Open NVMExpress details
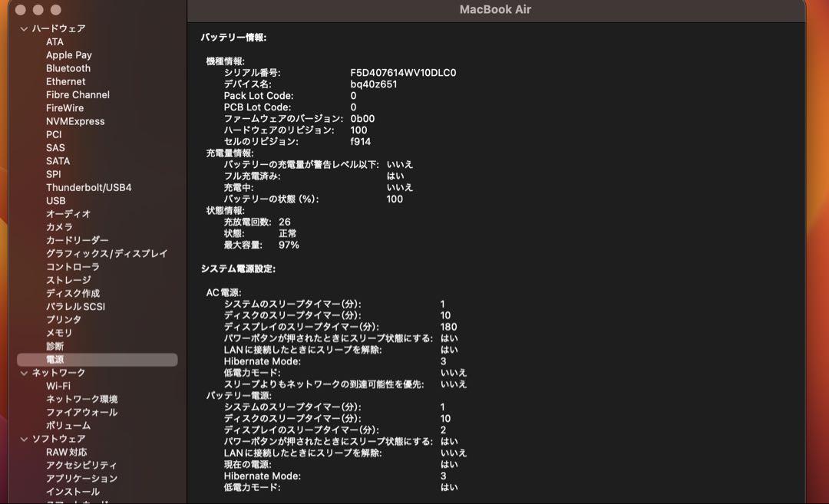Image resolution: width=829 pixels, height=504 pixels. point(75,121)
